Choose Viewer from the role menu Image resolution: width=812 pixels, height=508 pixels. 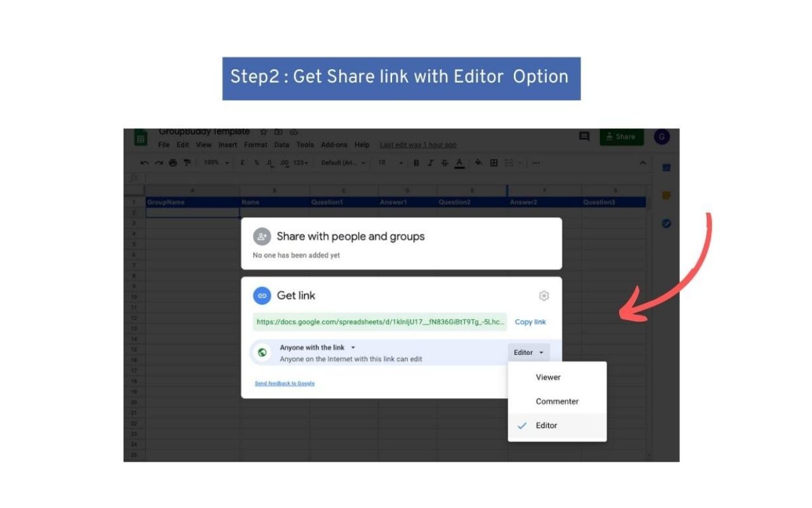[557, 377]
